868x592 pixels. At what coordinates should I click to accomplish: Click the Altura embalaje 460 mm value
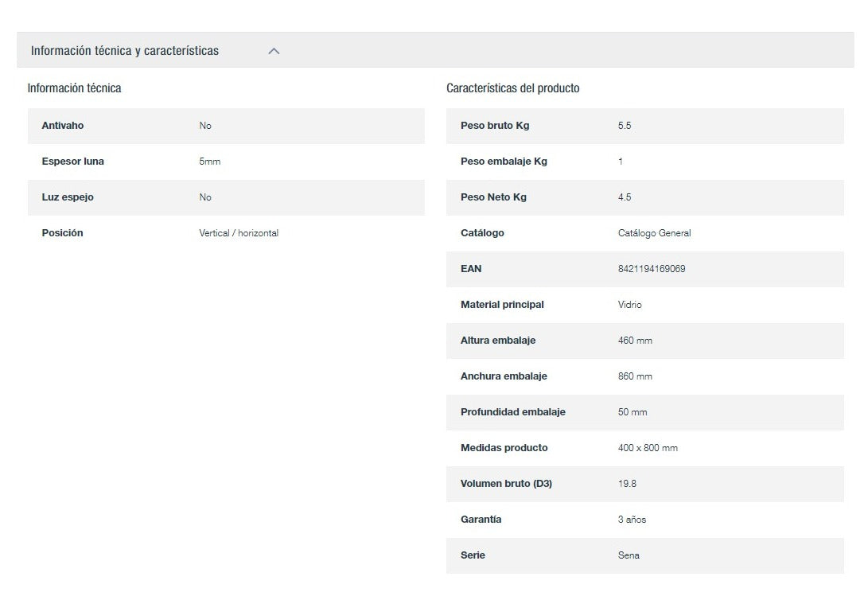coord(635,341)
